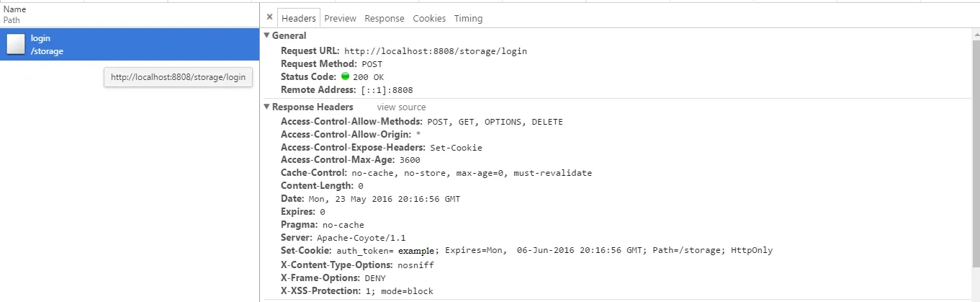This screenshot has height=302, width=980.
Task: Collapse the Response Headers section
Action: (267, 107)
